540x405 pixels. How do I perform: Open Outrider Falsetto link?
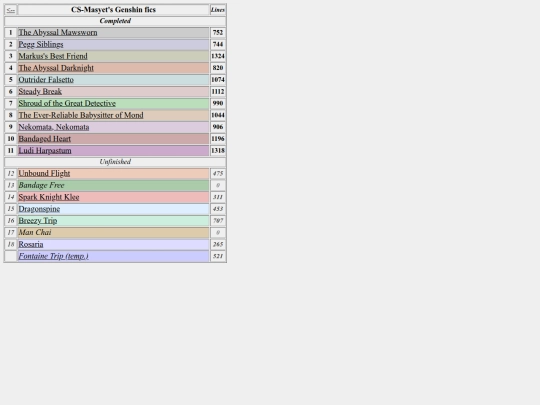click(46, 80)
